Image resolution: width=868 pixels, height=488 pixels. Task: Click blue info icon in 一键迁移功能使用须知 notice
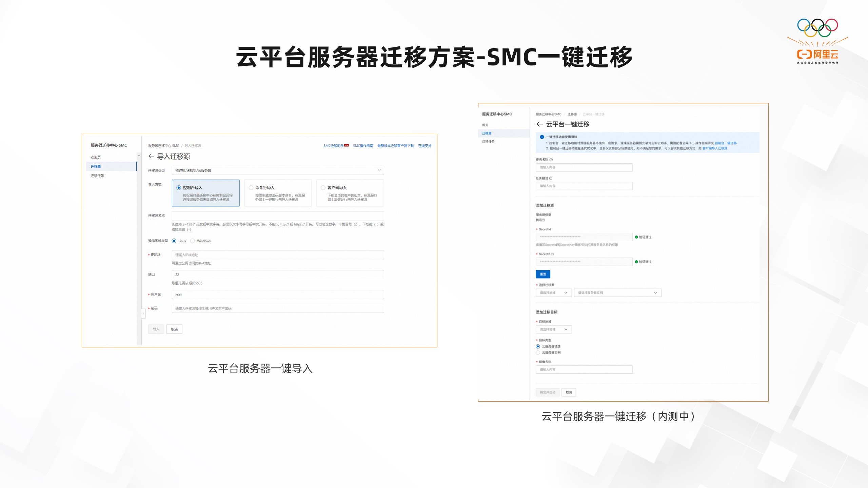[x=542, y=137]
